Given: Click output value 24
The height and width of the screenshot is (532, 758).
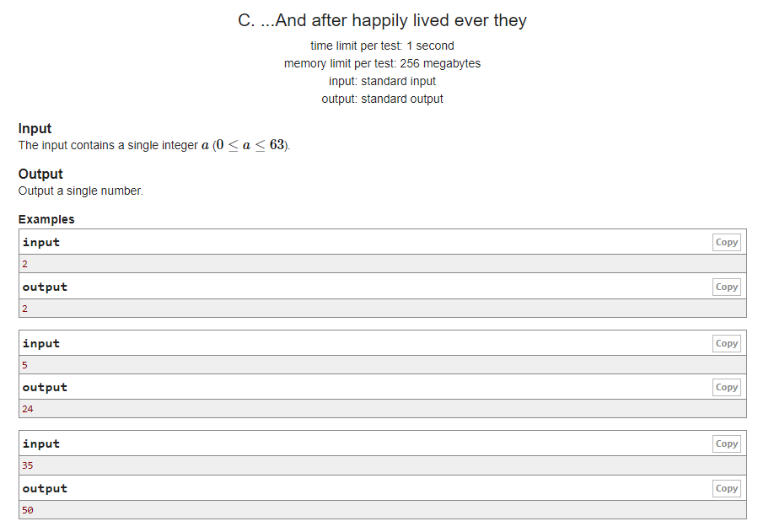Looking at the screenshot, I should coord(28,409).
